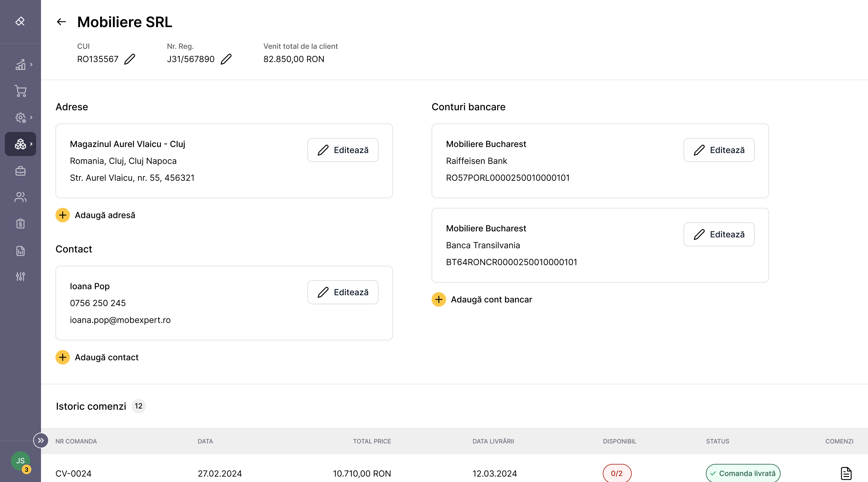Screen dimensions: 868x482
Task: Open the report document sidebar section
Action: click(x=20, y=251)
